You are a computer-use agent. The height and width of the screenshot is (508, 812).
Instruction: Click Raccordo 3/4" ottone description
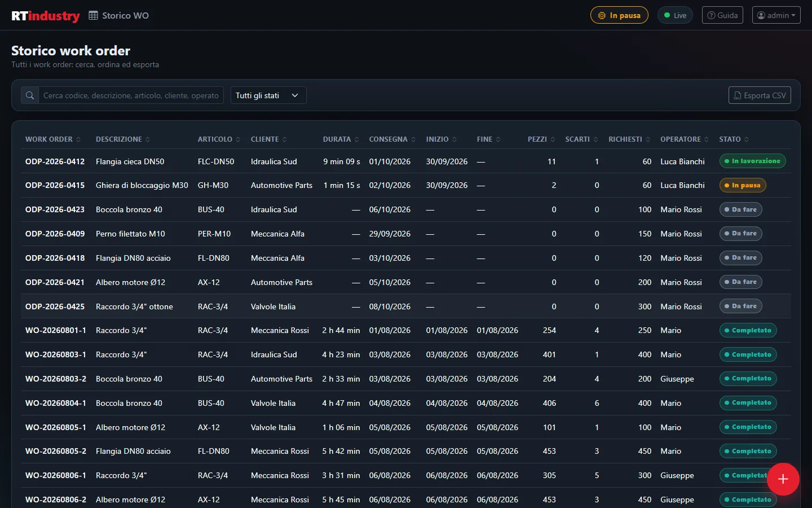coord(134,306)
